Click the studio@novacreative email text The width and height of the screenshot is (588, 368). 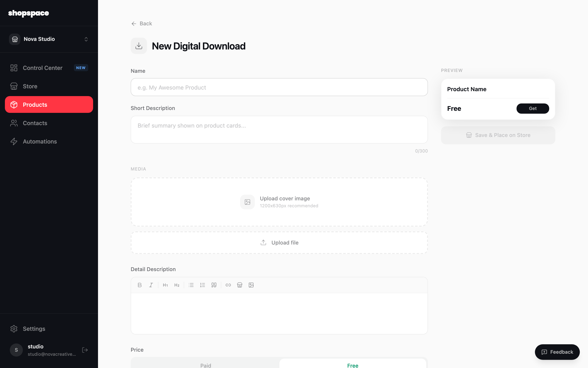tap(52, 354)
